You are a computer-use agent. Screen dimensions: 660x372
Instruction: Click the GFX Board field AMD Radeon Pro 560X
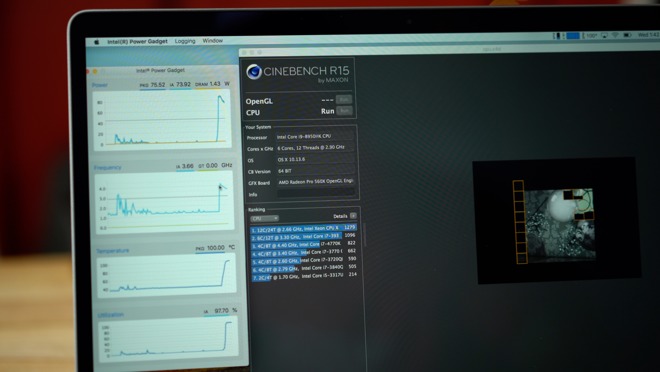[x=316, y=182]
